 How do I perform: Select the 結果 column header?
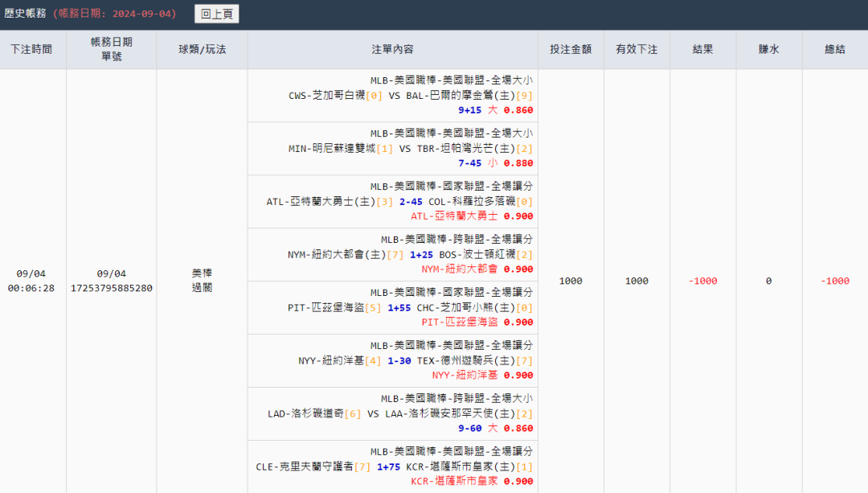702,49
